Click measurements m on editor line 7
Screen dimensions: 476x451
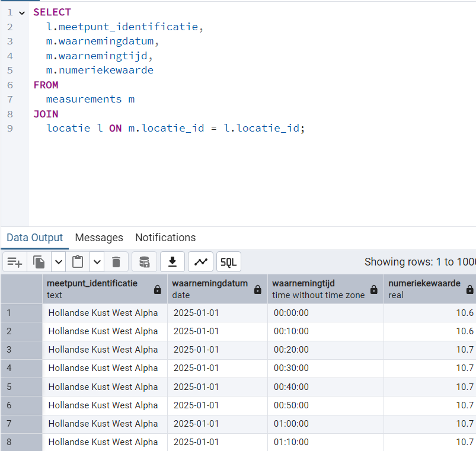(90, 99)
